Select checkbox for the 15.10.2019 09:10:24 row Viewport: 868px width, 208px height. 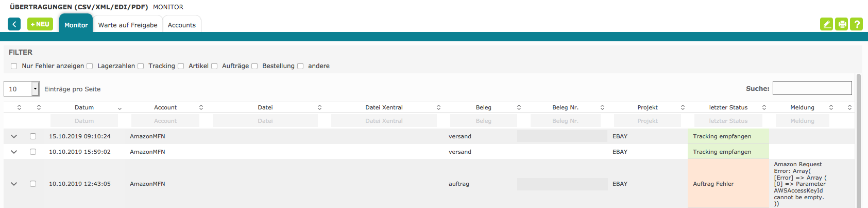pos(33,136)
